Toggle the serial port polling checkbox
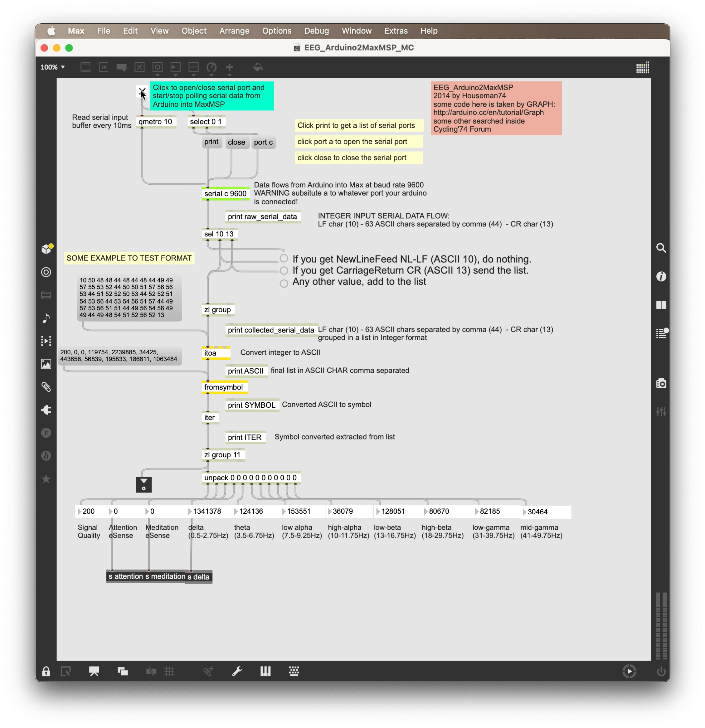Image resolution: width=705 pixels, height=728 pixels. [x=142, y=91]
